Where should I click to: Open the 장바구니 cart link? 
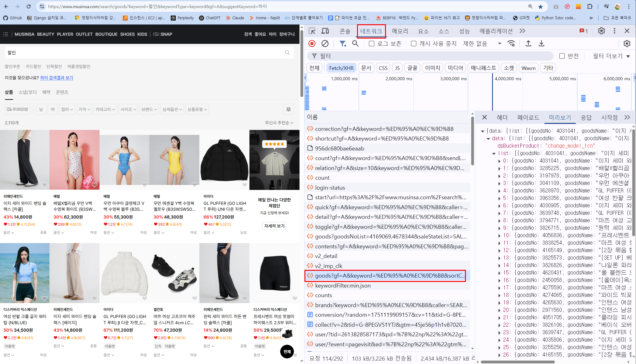[287, 34]
